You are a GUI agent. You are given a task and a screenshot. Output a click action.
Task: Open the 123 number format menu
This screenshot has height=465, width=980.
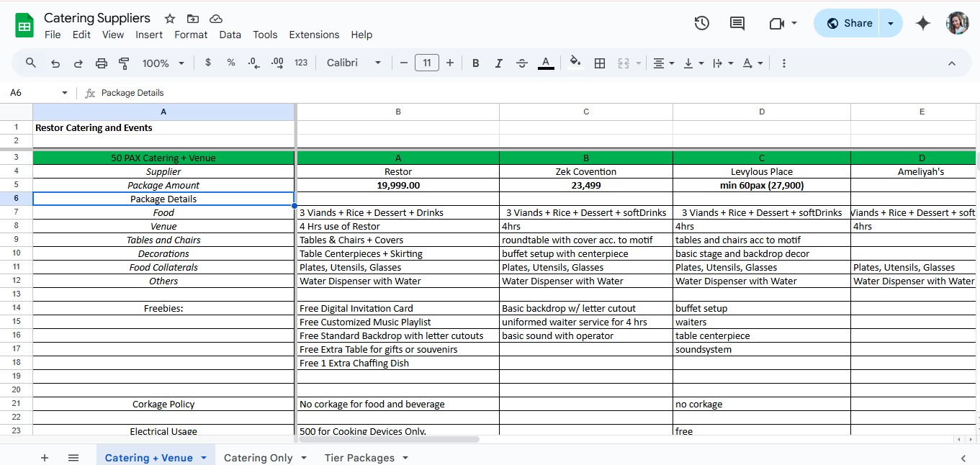tap(301, 63)
